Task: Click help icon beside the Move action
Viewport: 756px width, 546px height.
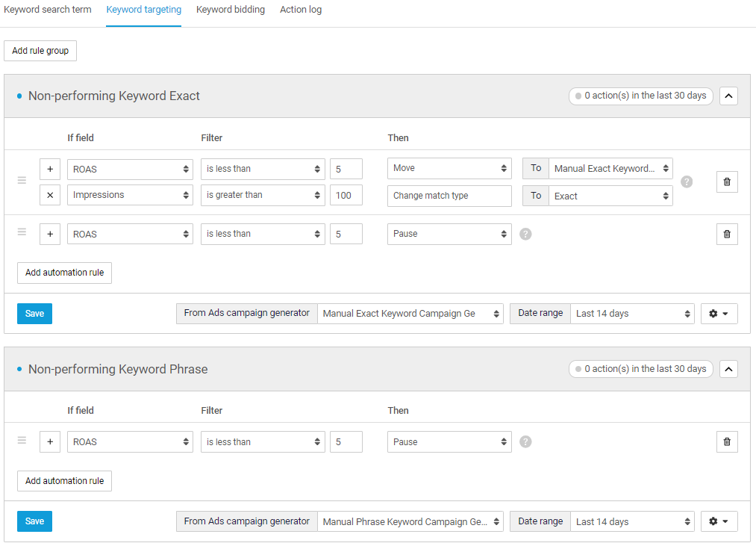Action: [687, 182]
